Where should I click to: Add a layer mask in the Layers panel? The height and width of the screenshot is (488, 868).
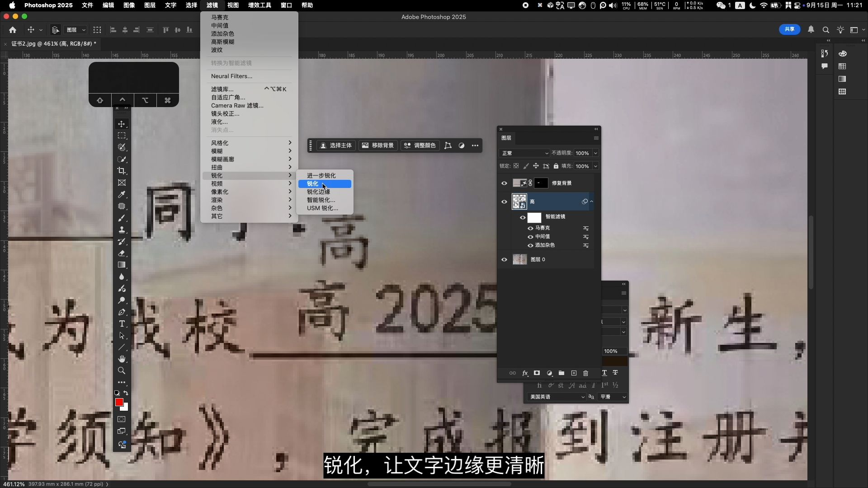pyautogui.click(x=537, y=373)
